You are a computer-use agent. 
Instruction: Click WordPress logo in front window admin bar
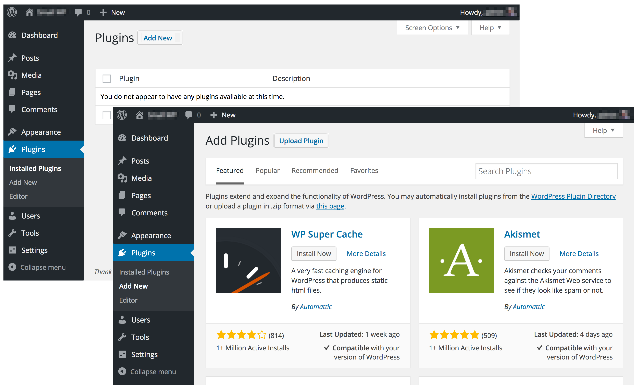(x=122, y=115)
